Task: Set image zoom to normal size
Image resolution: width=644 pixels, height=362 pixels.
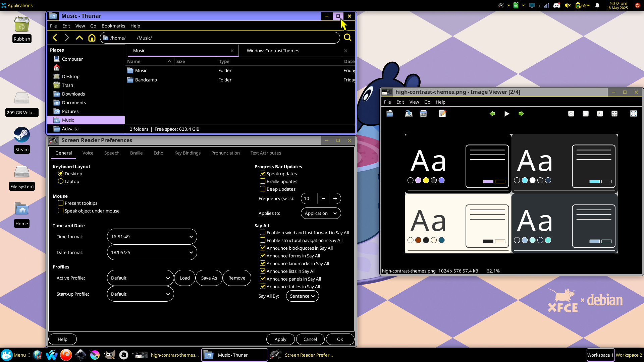Action: pos(600,114)
